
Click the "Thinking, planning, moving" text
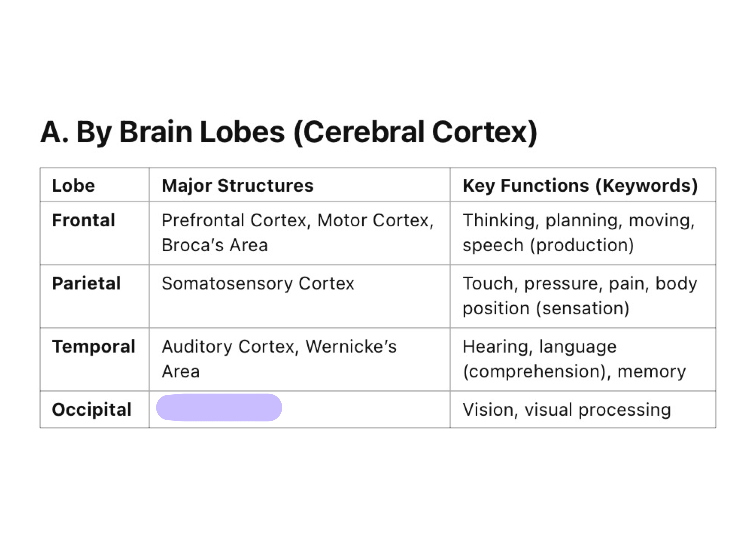[578, 220]
